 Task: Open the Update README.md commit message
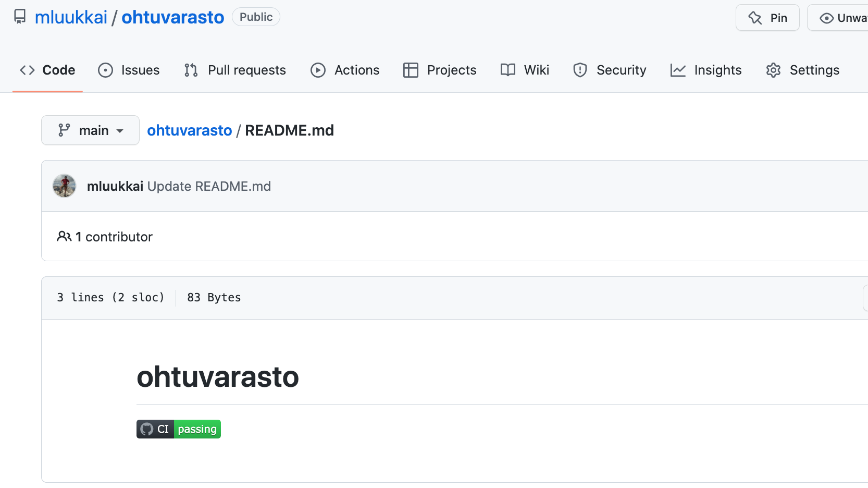point(209,187)
